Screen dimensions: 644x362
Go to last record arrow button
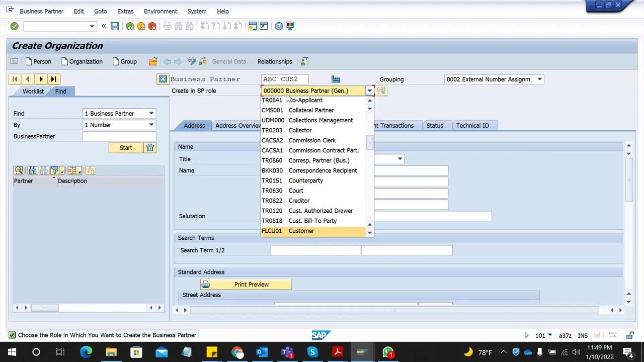tap(54, 79)
